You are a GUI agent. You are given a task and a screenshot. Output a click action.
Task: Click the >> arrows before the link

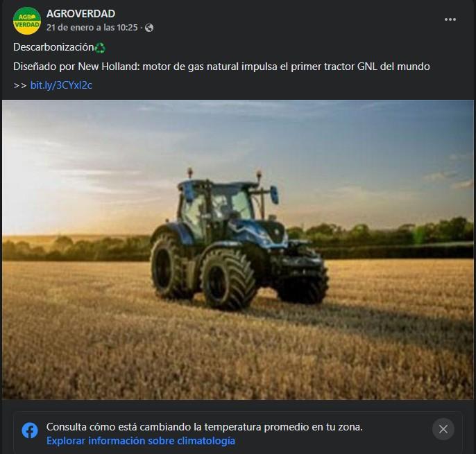click(x=20, y=85)
